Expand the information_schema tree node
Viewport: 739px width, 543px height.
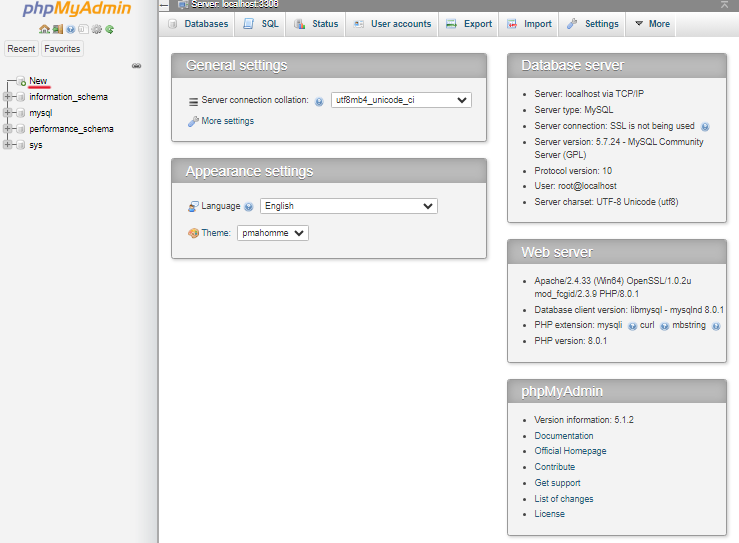coord(7,97)
